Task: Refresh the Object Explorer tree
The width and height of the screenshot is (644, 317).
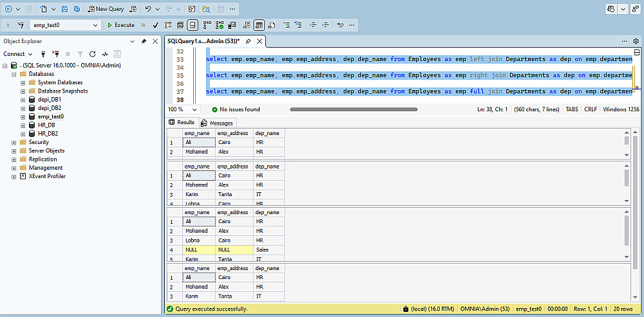Action: pos(92,54)
